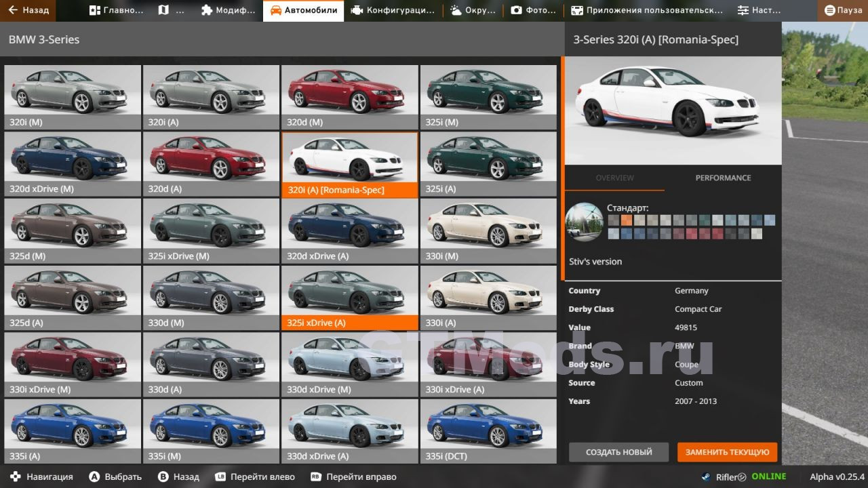Click the Пауза button
Image resolution: width=868 pixels, height=488 pixels.
(843, 10)
